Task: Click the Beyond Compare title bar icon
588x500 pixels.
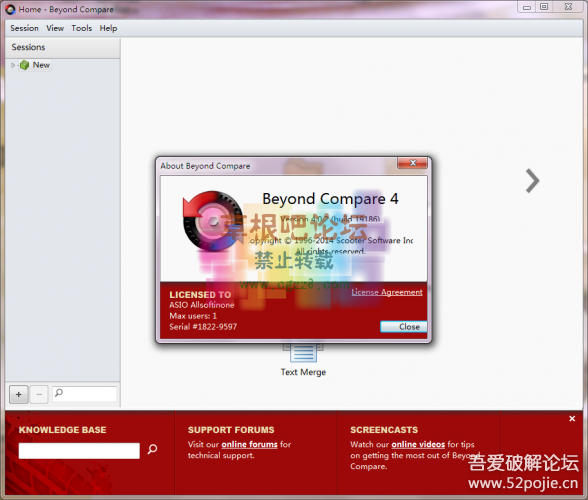Action: pos(10,9)
